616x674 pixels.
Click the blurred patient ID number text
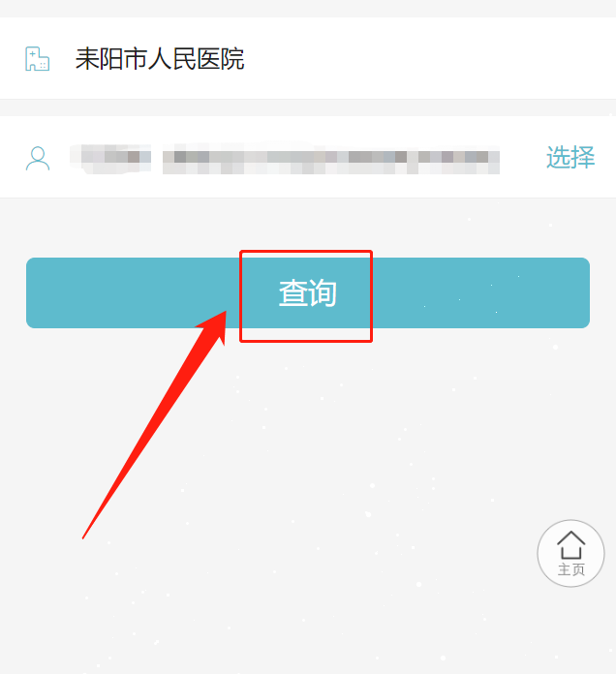tap(331, 160)
